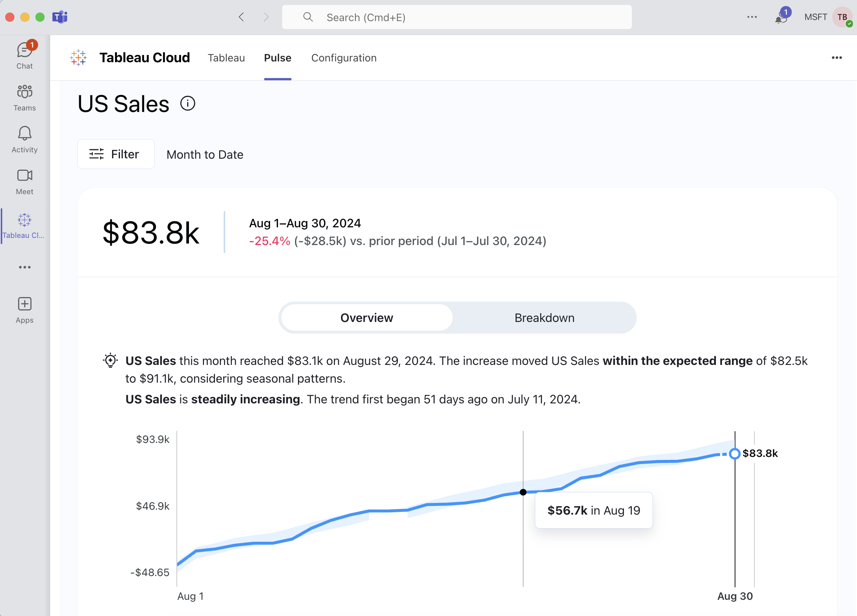Image resolution: width=857 pixels, height=616 pixels.
Task: Click the Microsoft Teams logo icon
Action: tap(60, 17)
